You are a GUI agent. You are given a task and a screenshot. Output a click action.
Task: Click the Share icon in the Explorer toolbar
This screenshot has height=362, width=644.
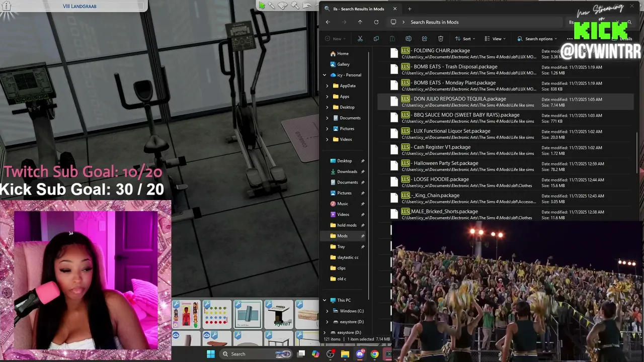coord(424,39)
